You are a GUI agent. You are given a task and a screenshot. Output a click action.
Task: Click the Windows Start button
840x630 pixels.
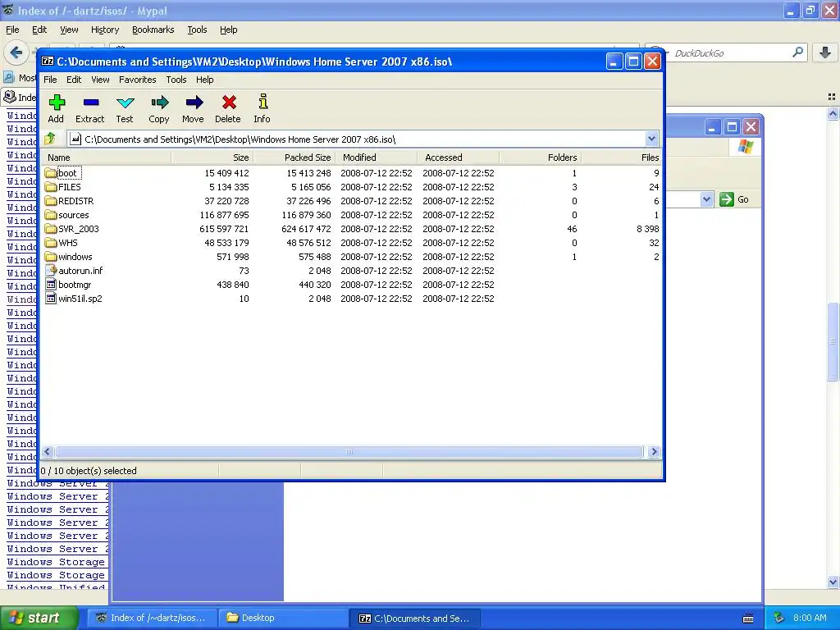point(39,619)
